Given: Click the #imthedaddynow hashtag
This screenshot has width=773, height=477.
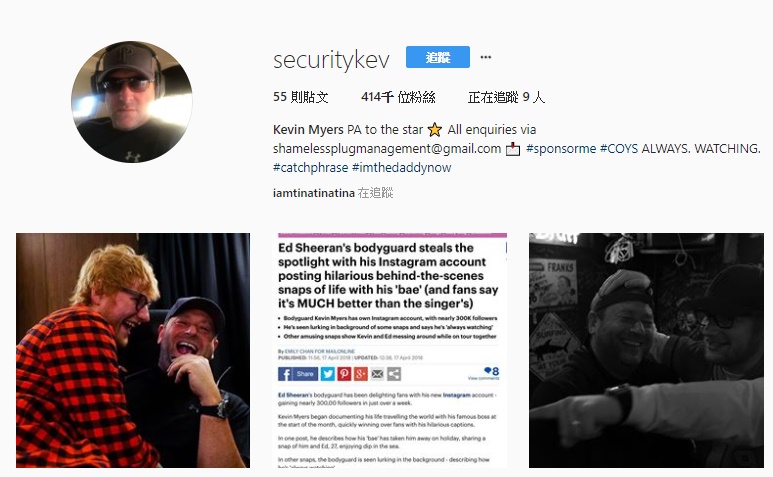Looking at the screenshot, I should tap(401, 168).
